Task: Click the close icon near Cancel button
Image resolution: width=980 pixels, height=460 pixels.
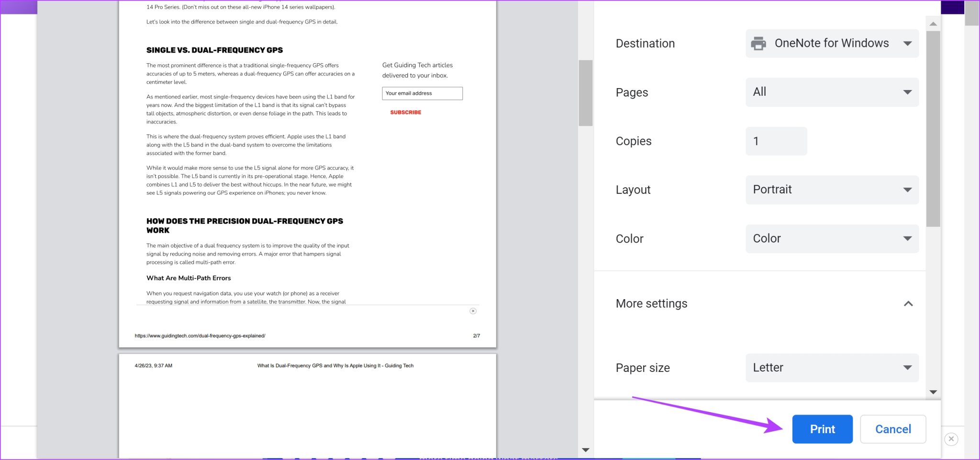Action: coord(951,439)
